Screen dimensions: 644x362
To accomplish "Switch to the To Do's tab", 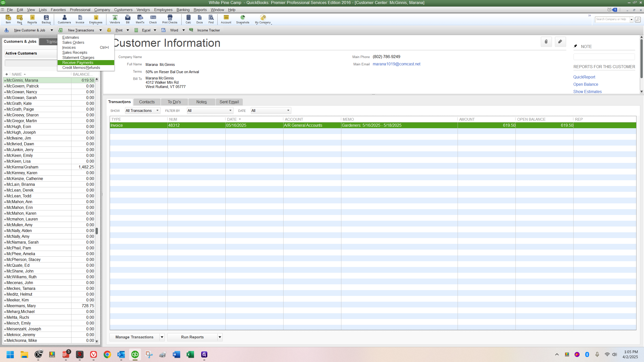I will tap(174, 102).
